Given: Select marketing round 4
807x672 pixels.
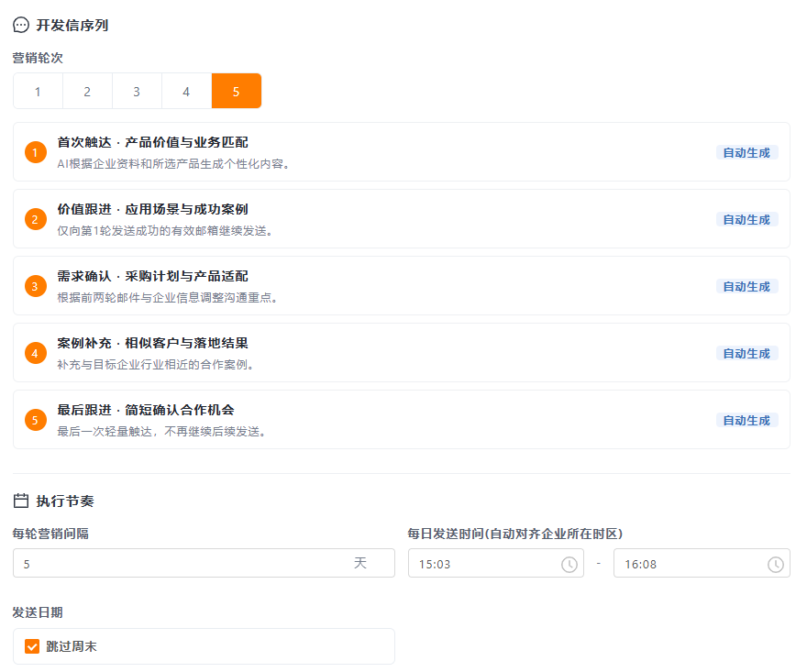Looking at the screenshot, I should pos(186,91).
